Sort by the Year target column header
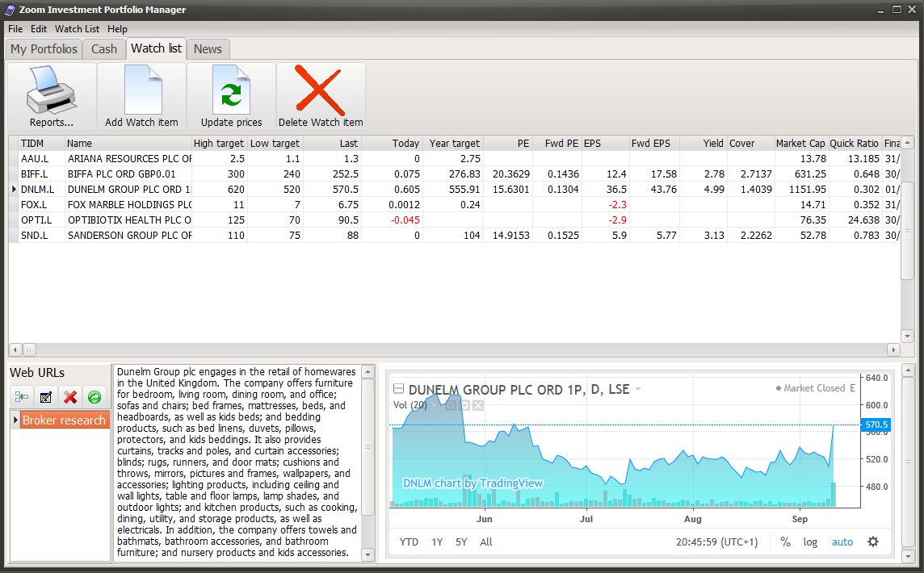The width and height of the screenshot is (924, 573). [x=453, y=143]
